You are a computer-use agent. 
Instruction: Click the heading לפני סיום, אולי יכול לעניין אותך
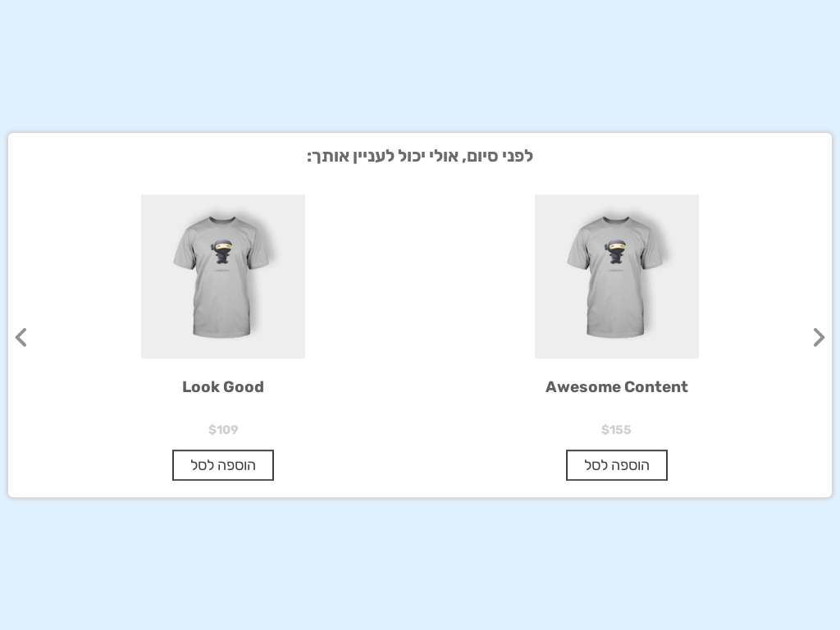pos(420,156)
